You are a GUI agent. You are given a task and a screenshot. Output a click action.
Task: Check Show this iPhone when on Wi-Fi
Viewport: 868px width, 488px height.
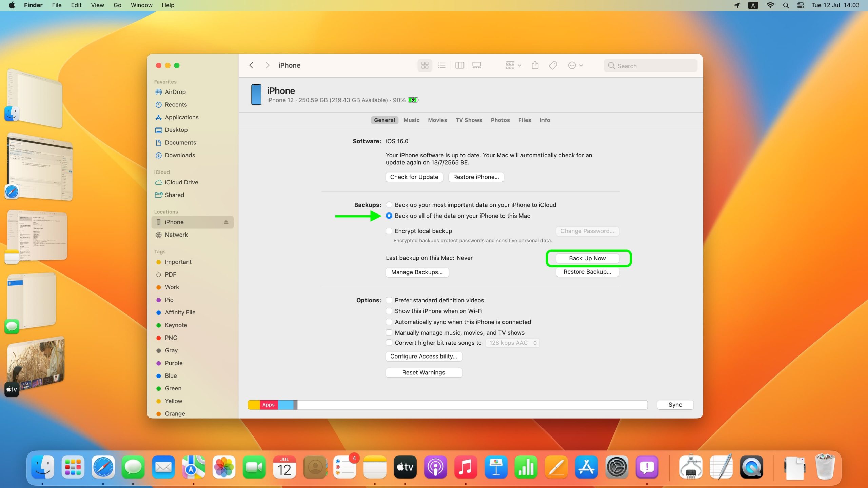click(x=389, y=311)
